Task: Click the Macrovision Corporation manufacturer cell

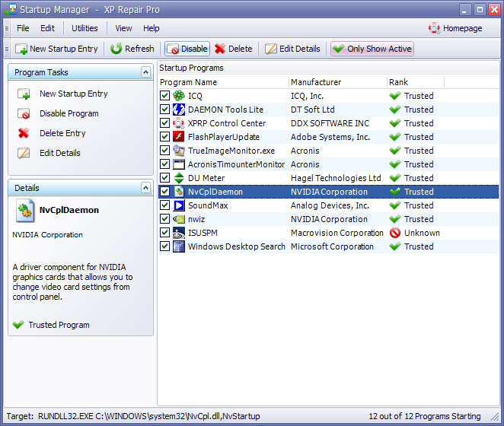Action: (337, 233)
